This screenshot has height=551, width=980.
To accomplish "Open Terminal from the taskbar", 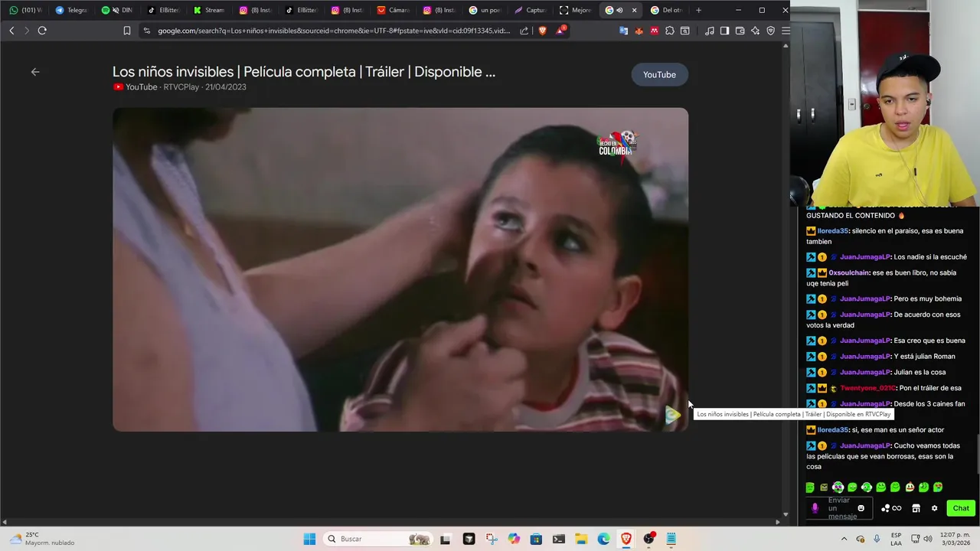I will point(559,539).
